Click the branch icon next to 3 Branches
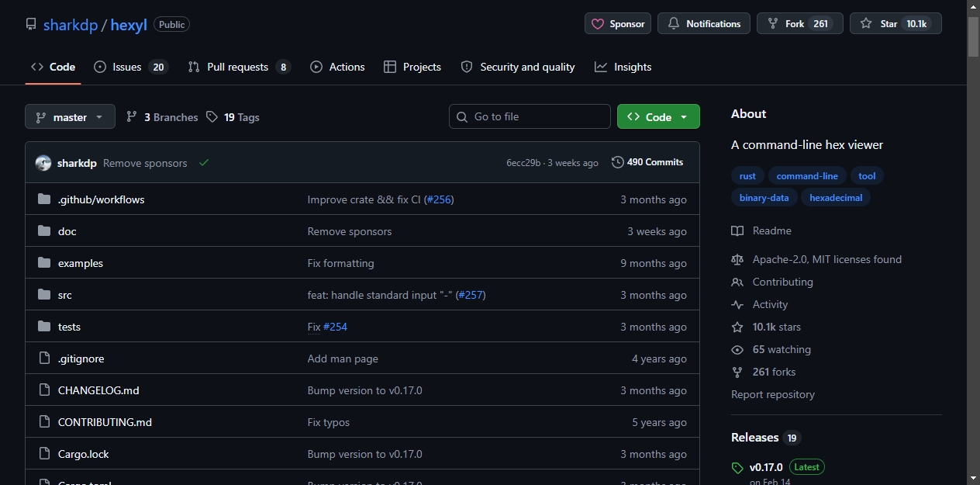This screenshot has height=485, width=980. point(132,117)
